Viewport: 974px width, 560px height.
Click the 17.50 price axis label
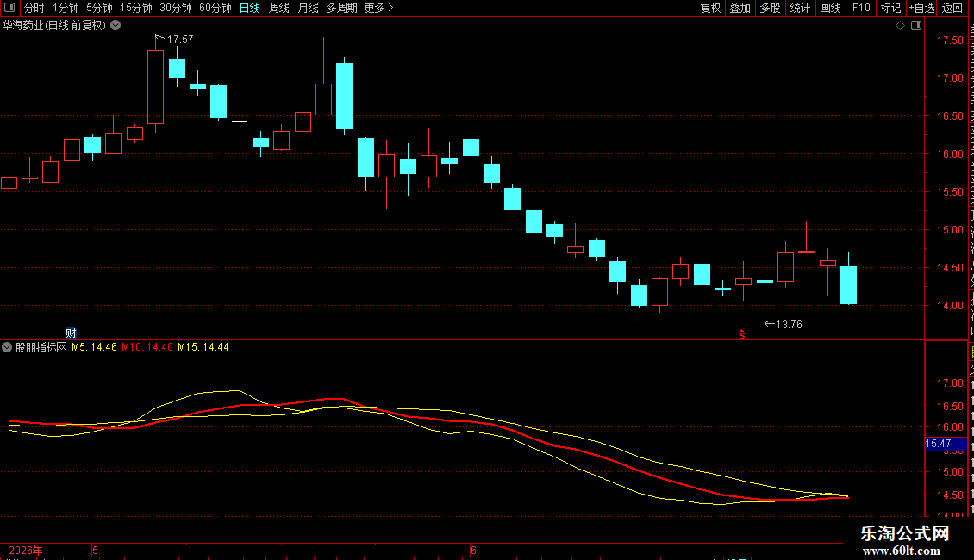(x=951, y=40)
